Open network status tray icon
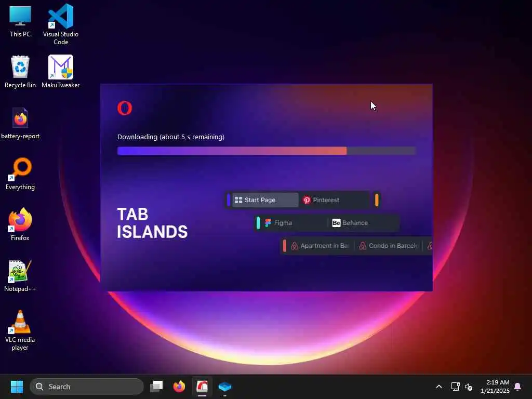Screen dimensions: 532x399 (x=455, y=387)
